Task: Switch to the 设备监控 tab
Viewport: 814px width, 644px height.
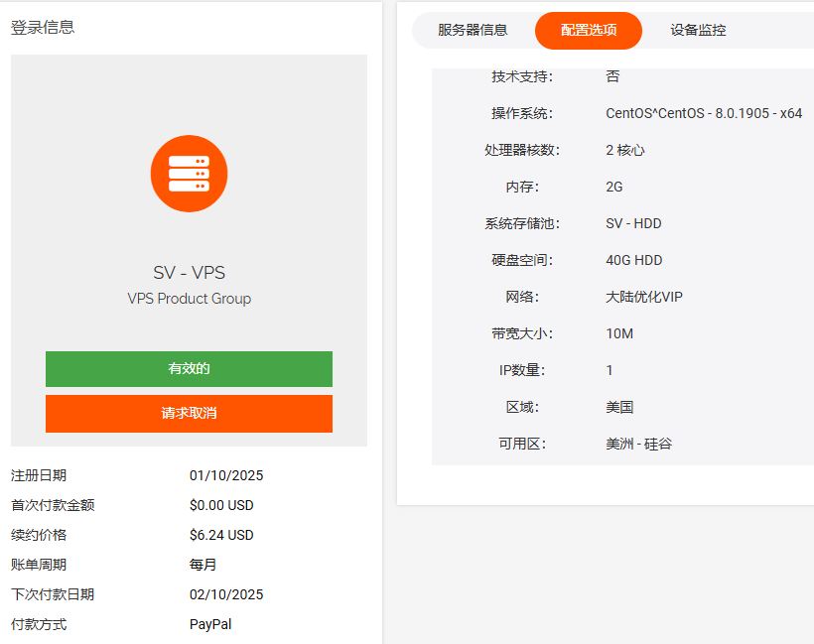Action: (x=698, y=30)
